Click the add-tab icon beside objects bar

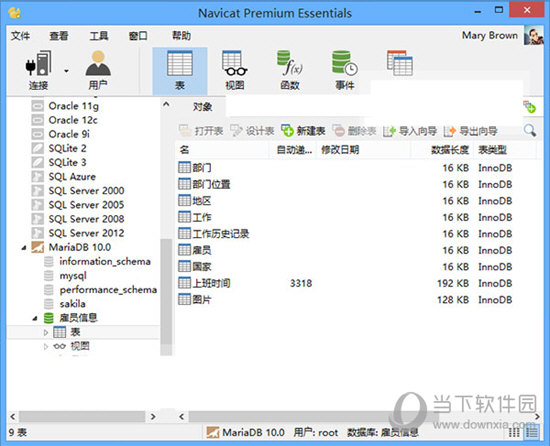coord(530,107)
